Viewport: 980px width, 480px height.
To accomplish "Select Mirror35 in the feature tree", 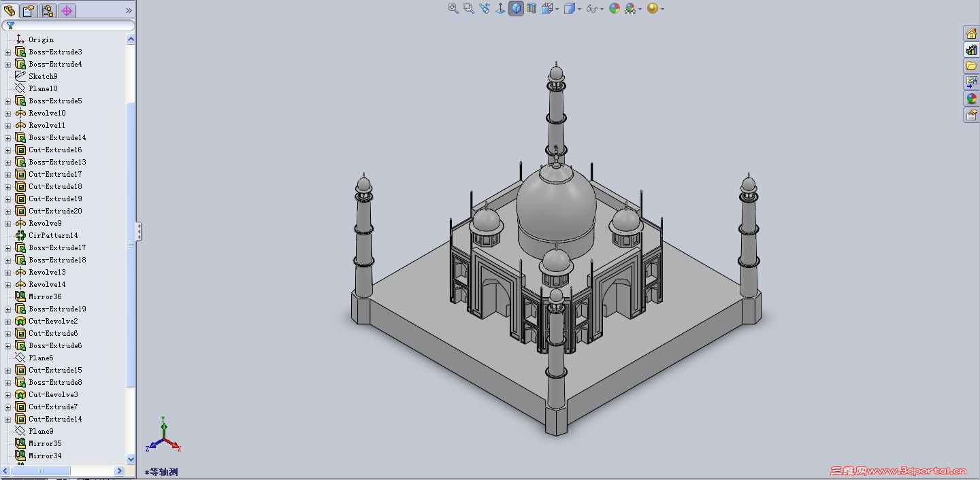I will [x=45, y=443].
